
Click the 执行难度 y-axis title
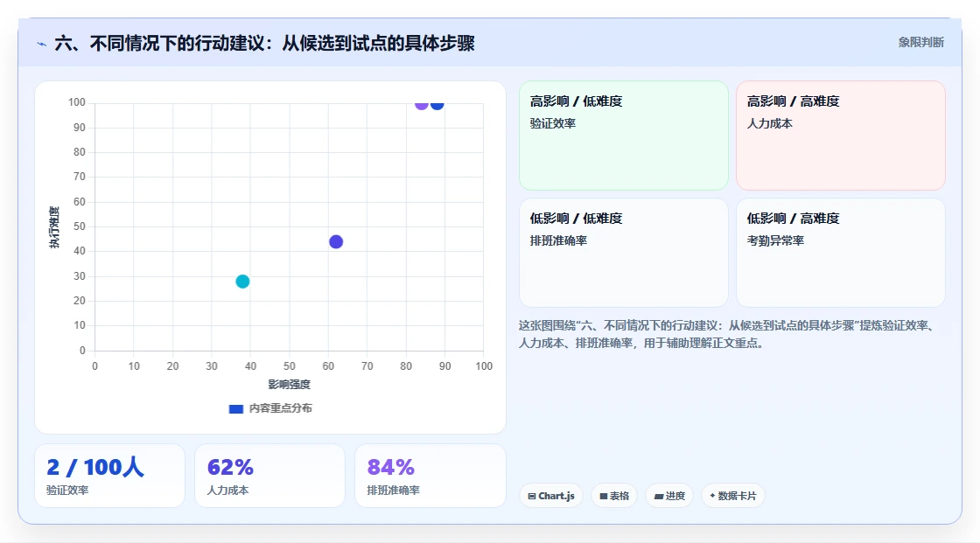pos(54,227)
